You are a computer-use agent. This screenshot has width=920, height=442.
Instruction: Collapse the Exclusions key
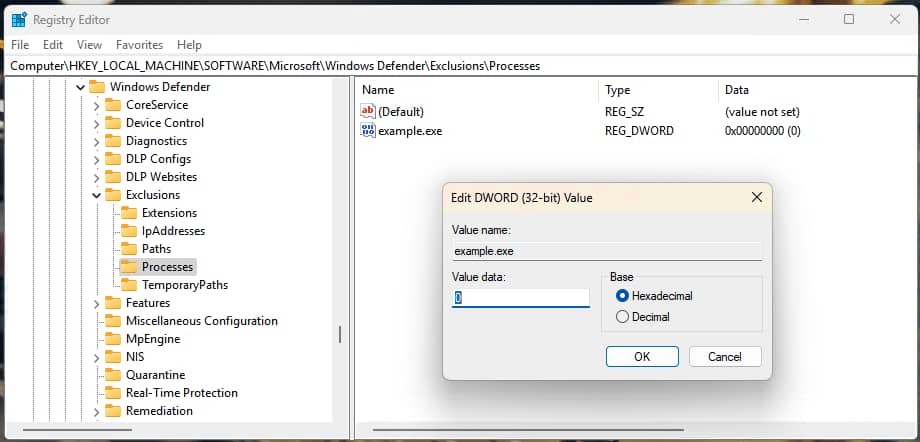click(97, 195)
